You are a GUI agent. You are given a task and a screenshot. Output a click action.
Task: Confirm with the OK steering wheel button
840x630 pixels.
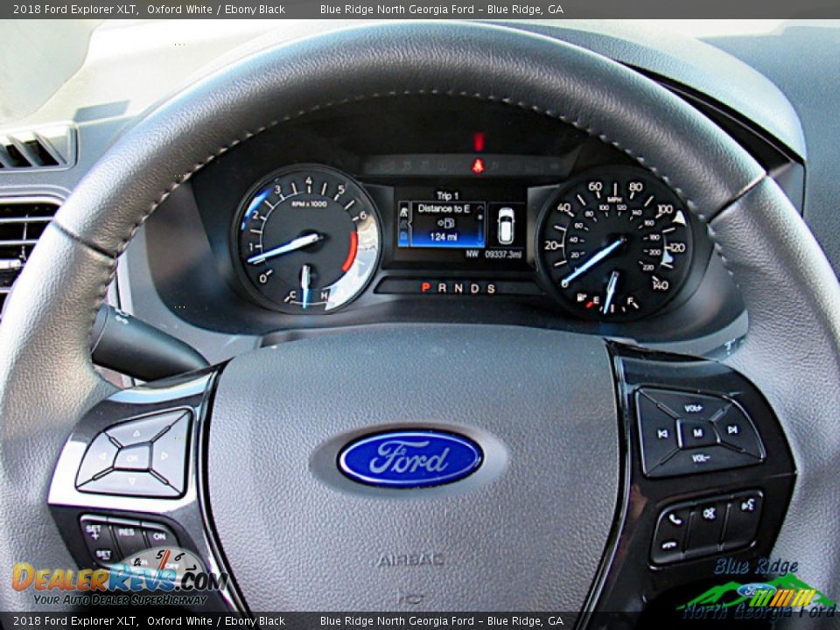pyautogui.click(x=132, y=458)
